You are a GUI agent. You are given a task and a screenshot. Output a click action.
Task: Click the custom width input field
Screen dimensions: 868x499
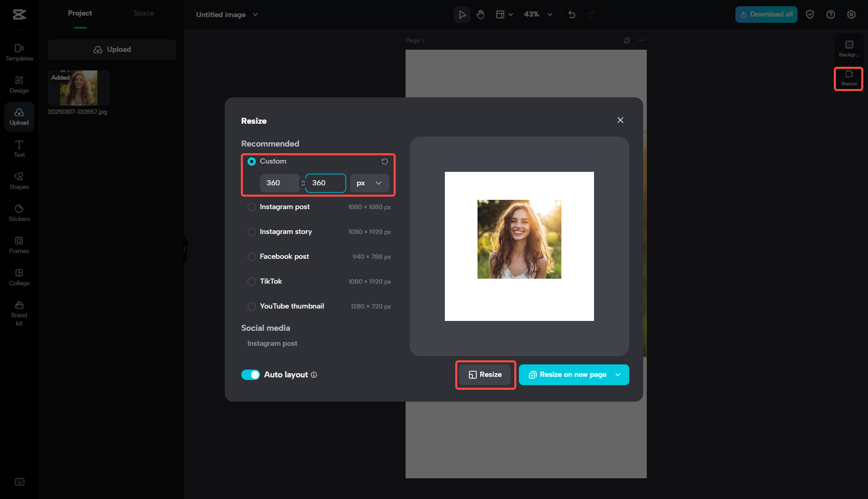coord(279,183)
